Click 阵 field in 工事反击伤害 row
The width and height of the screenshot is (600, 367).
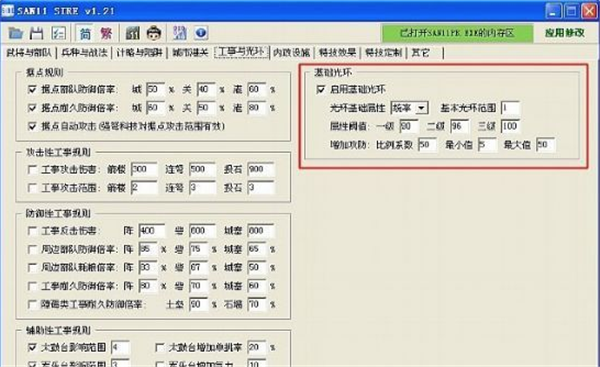point(152,231)
